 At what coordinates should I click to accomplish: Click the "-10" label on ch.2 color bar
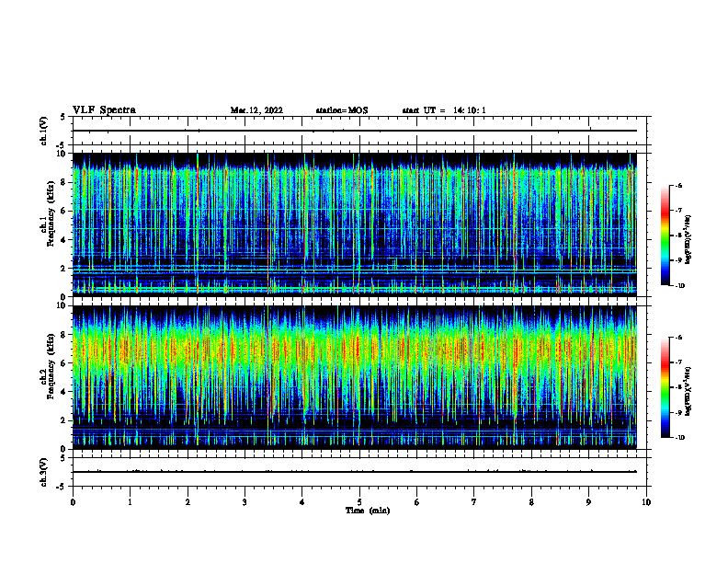click(679, 438)
